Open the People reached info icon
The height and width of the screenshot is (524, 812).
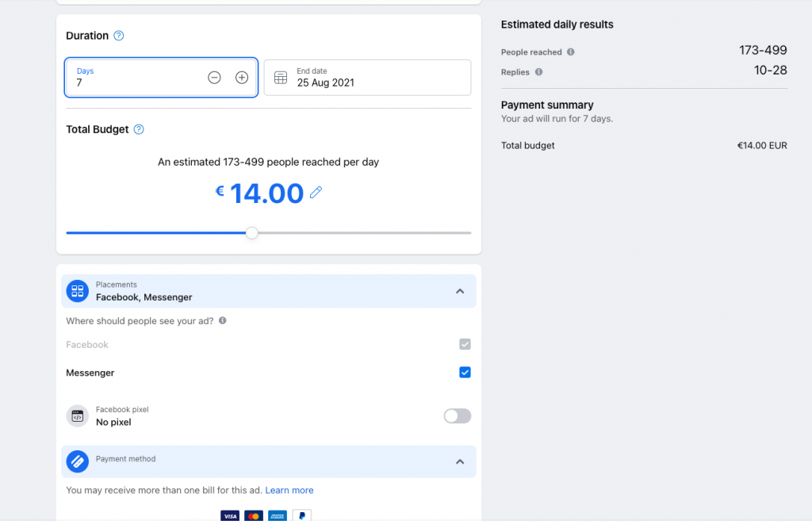coord(571,52)
